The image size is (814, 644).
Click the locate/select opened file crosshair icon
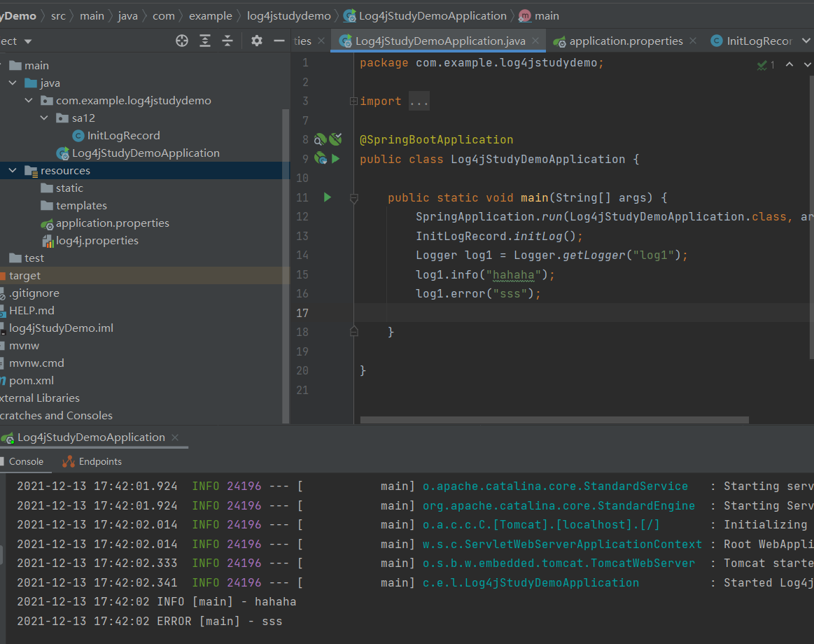[182, 41]
